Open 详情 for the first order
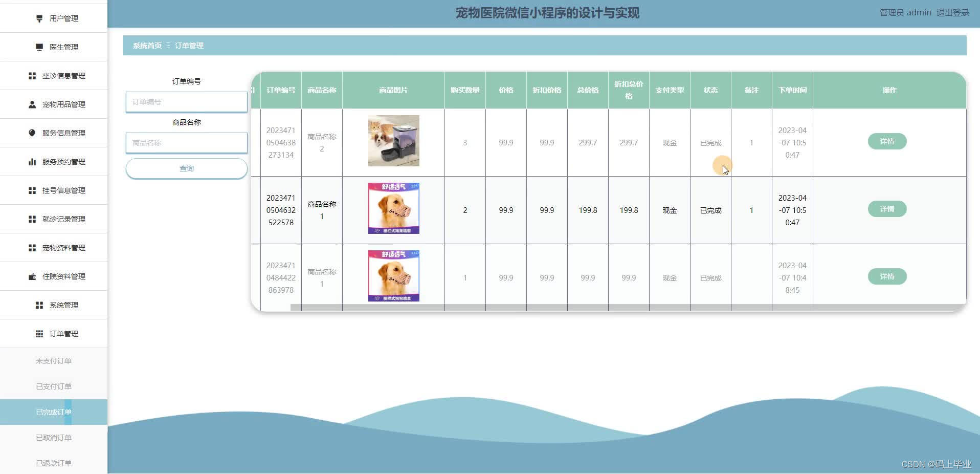980x474 pixels. pos(887,141)
